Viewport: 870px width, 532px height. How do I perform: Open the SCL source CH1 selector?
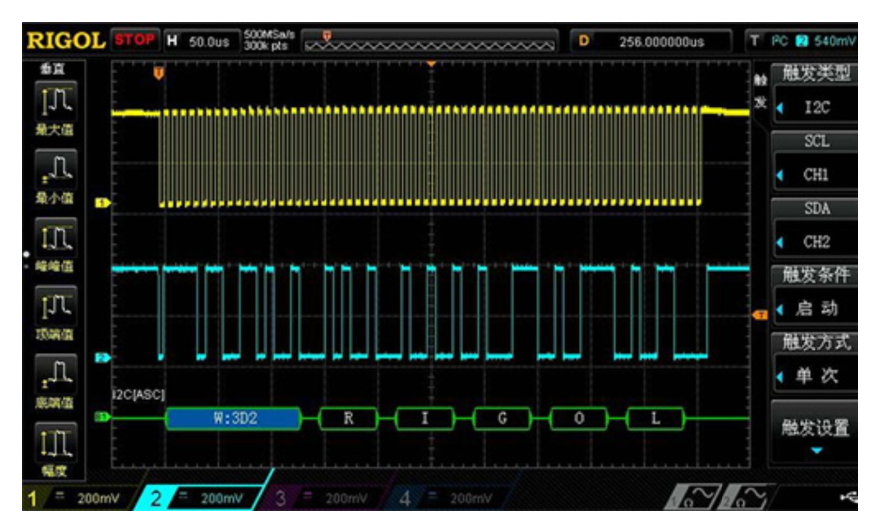coord(815,161)
